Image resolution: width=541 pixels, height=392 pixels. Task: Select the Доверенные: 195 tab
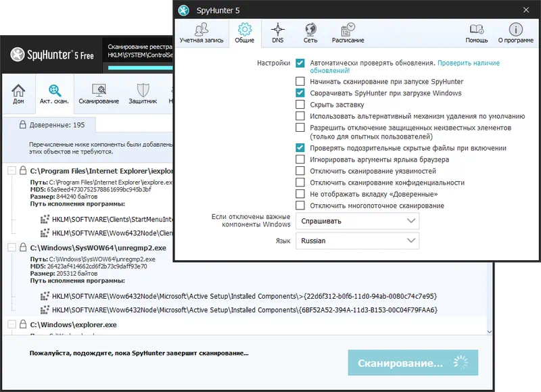(x=49, y=125)
